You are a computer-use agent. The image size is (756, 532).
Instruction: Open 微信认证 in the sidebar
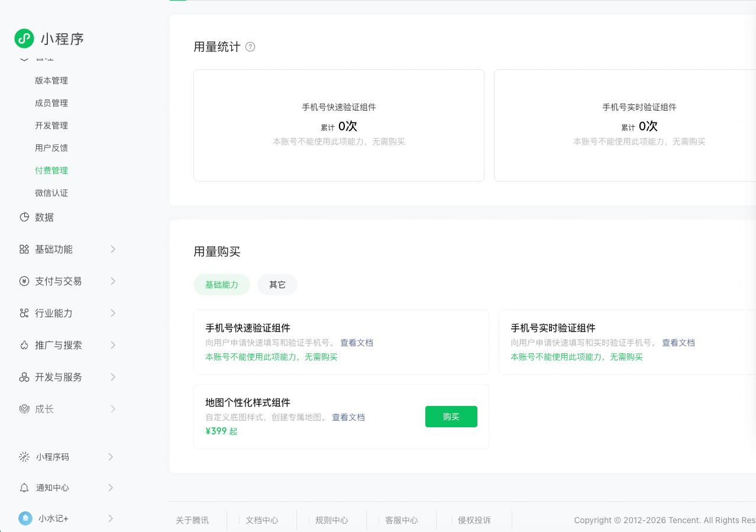51,193
